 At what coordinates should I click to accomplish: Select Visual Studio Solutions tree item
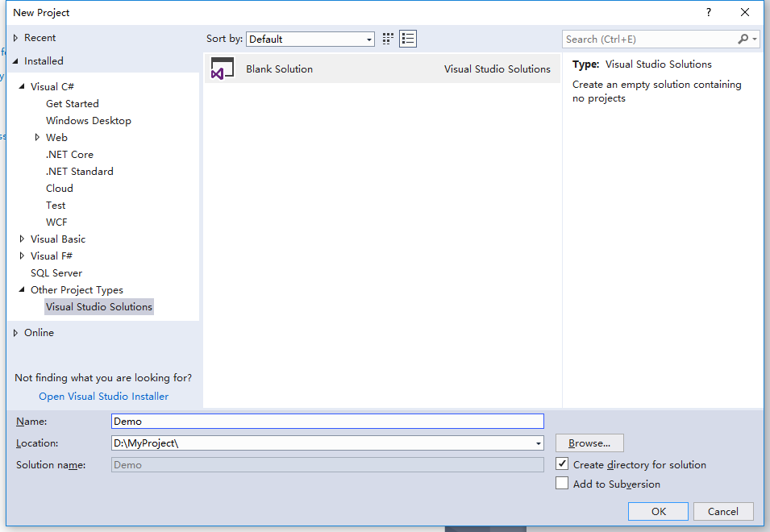[99, 307]
